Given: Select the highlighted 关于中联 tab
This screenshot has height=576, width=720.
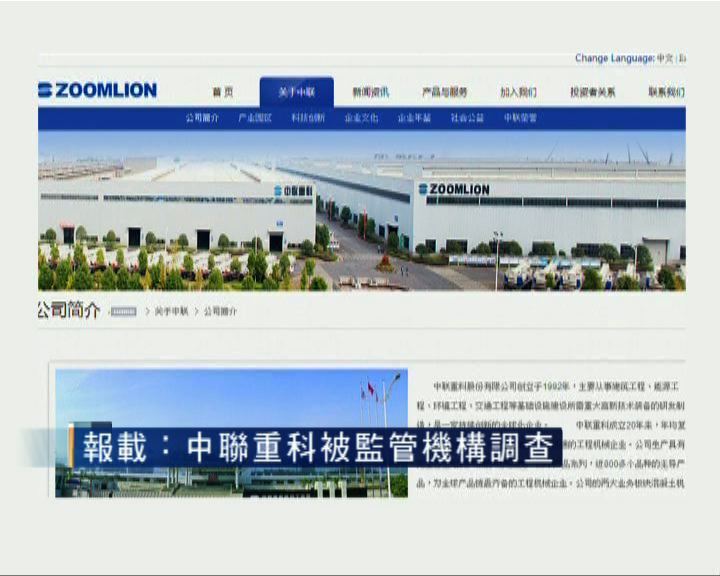Looking at the screenshot, I should click(297, 92).
